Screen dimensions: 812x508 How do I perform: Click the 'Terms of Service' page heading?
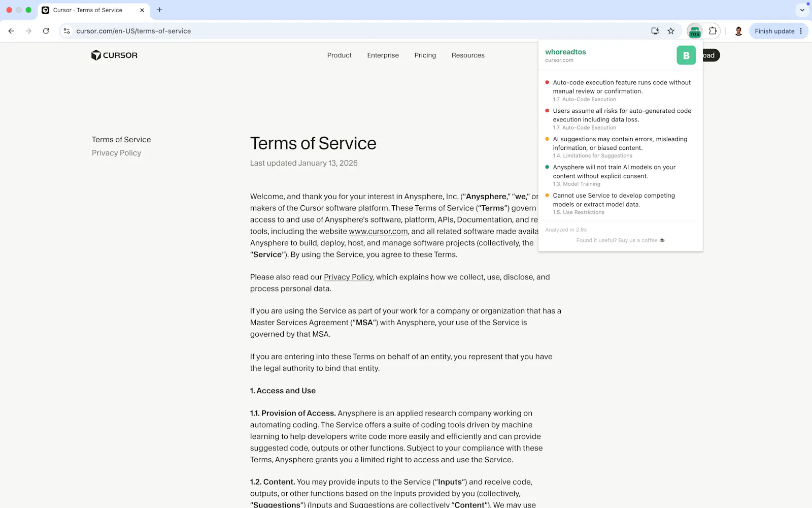click(313, 144)
